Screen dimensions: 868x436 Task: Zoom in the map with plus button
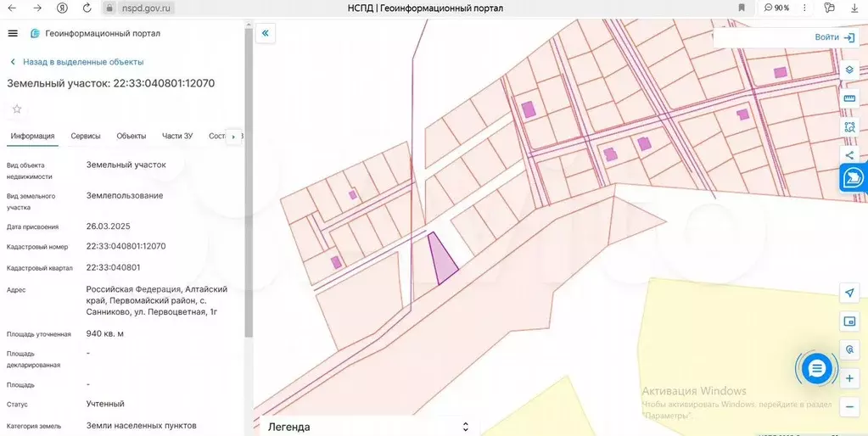pos(849,379)
